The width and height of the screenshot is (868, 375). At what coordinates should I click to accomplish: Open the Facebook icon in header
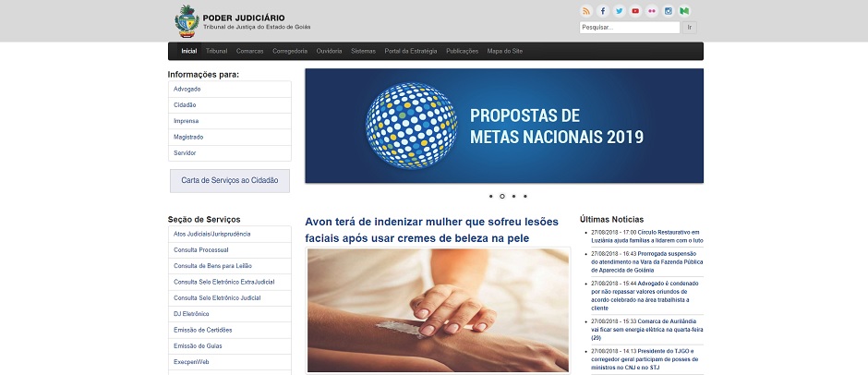click(x=603, y=11)
